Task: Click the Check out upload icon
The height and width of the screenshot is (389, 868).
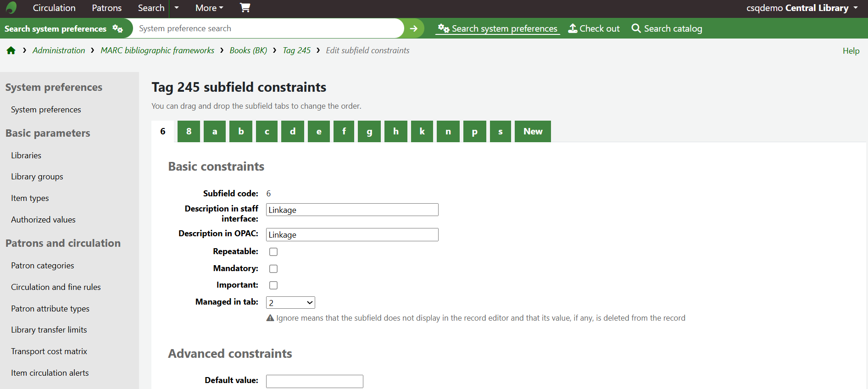Action: point(573,28)
